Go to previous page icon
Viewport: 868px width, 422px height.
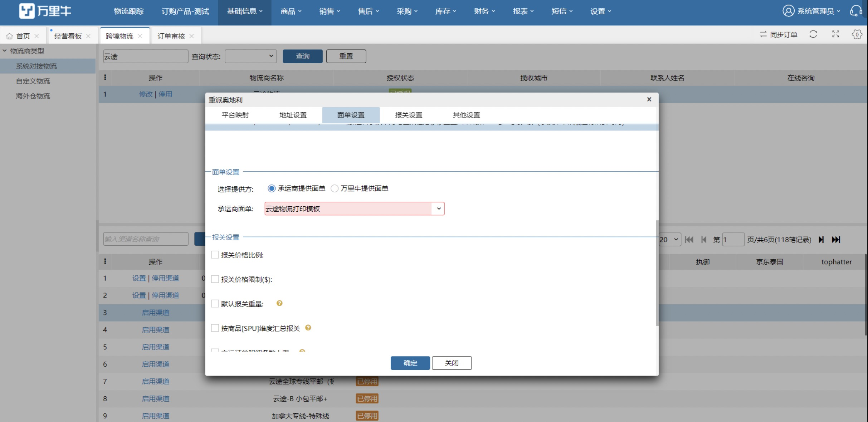coord(704,240)
